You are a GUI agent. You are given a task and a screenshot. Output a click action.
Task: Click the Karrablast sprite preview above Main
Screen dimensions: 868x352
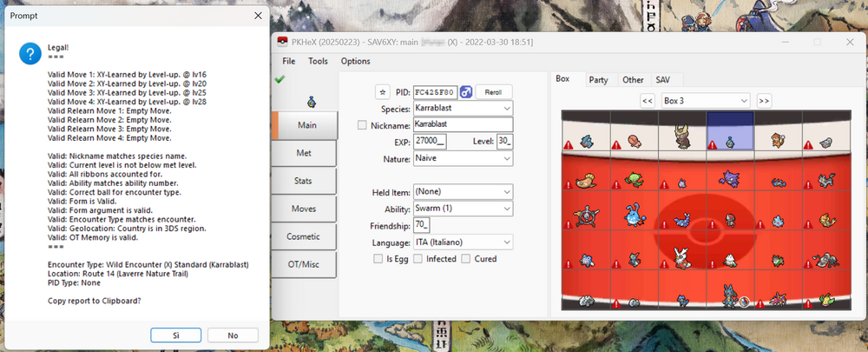tap(310, 102)
